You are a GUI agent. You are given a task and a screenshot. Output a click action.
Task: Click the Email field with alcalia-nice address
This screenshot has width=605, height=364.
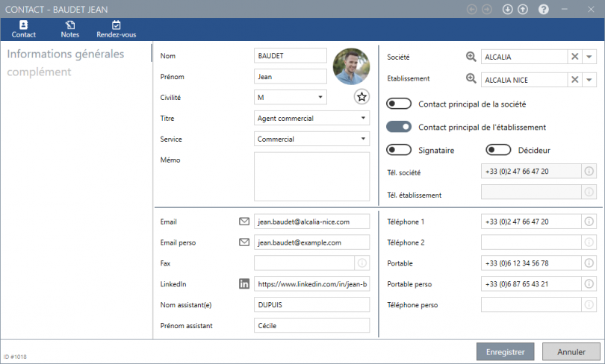tap(311, 221)
